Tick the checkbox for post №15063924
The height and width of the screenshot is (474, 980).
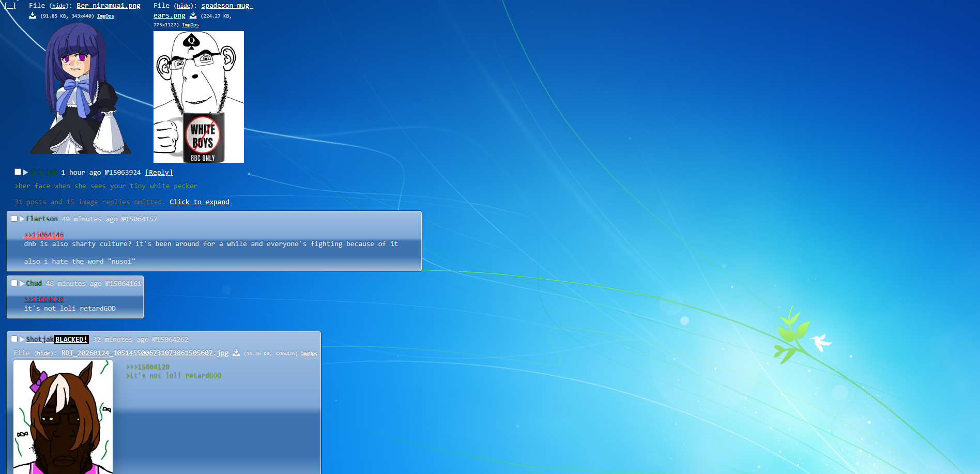tap(18, 172)
